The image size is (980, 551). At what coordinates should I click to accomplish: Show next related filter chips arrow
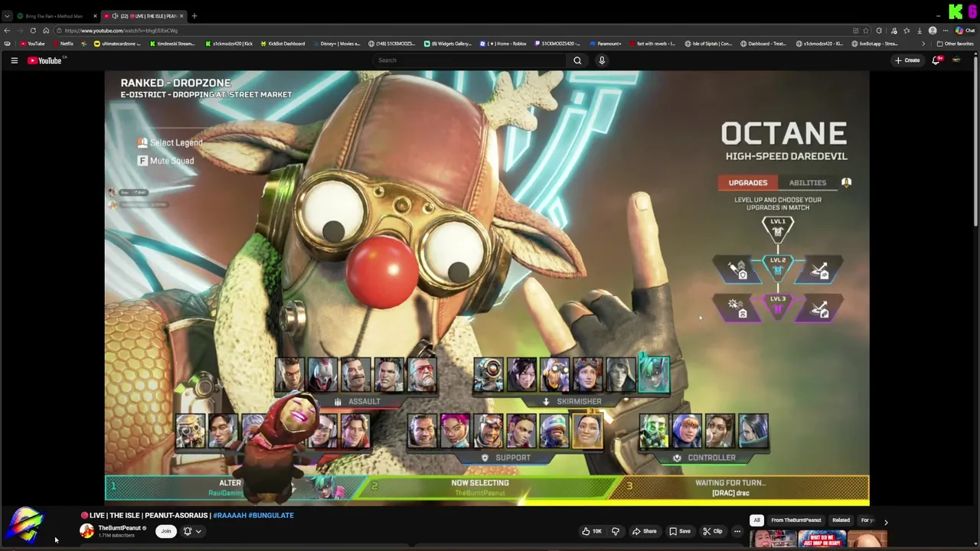886,522
